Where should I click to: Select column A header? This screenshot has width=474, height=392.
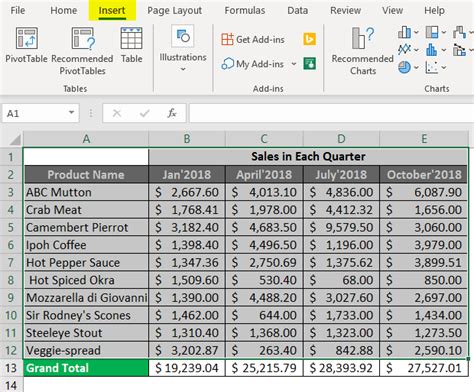tap(86, 139)
